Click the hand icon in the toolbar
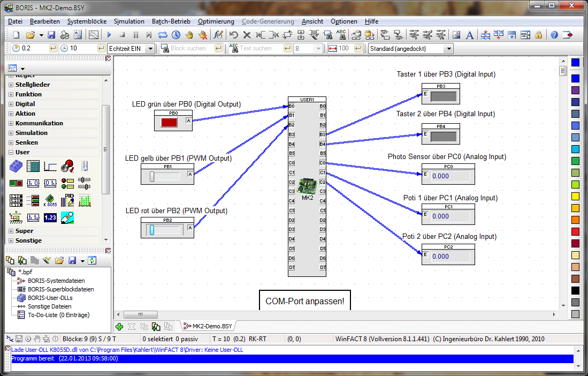Screen dimensions: 588x376 189,35
